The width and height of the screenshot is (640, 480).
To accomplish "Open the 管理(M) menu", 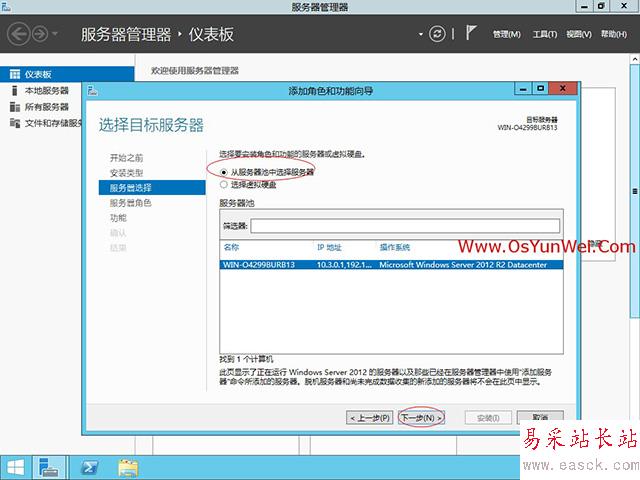I will 507,34.
